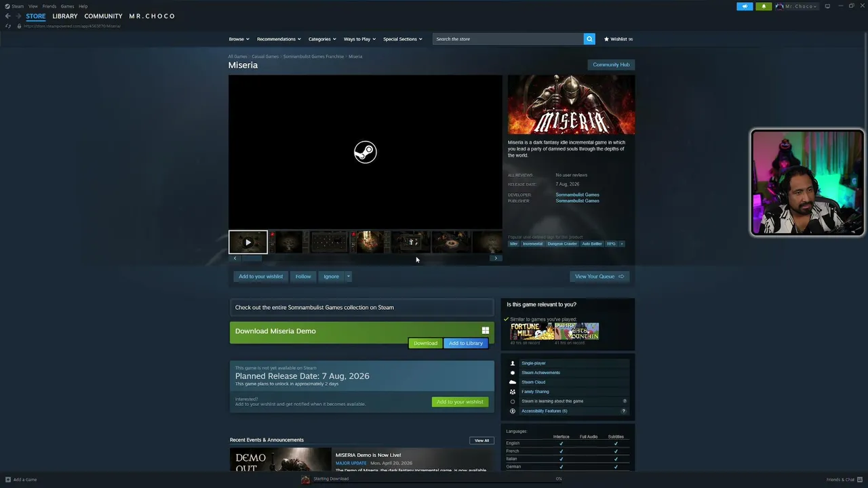Click the forward navigation arrow
Screen dimensions: 868x488
point(18,16)
